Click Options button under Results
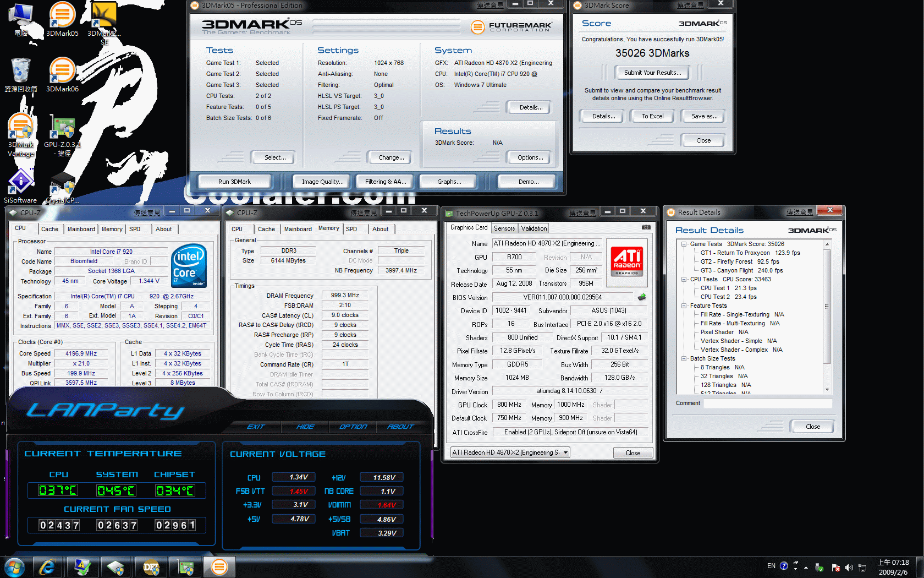 530,157
